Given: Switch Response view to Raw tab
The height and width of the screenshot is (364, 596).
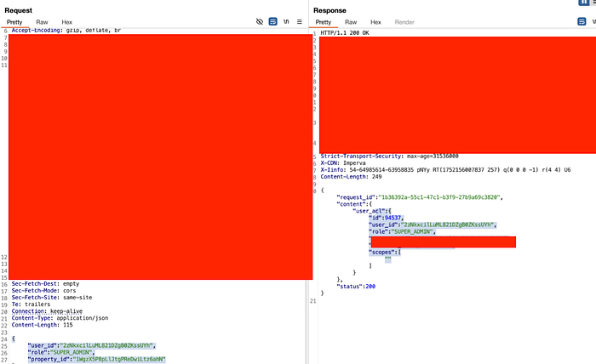Looking at the screenshot, I should [x=351, y=22].
